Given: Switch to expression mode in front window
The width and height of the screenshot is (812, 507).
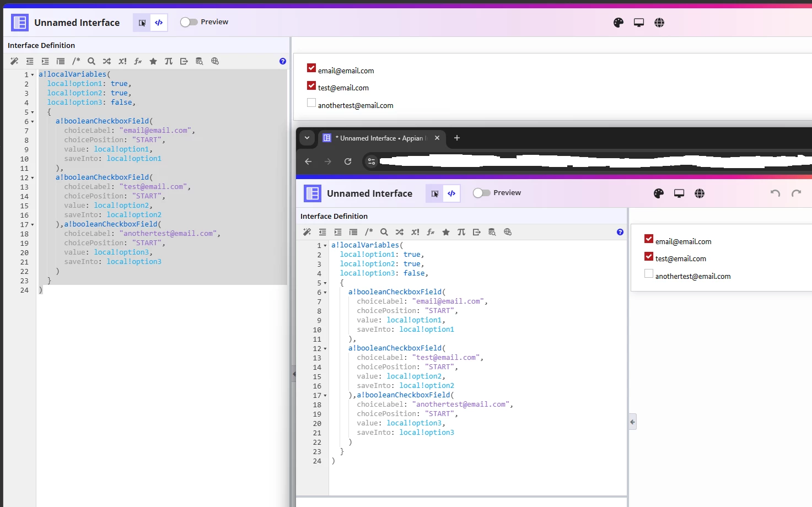Looking at the screenshot, I should pyautogui.click(x=451, y=193).
